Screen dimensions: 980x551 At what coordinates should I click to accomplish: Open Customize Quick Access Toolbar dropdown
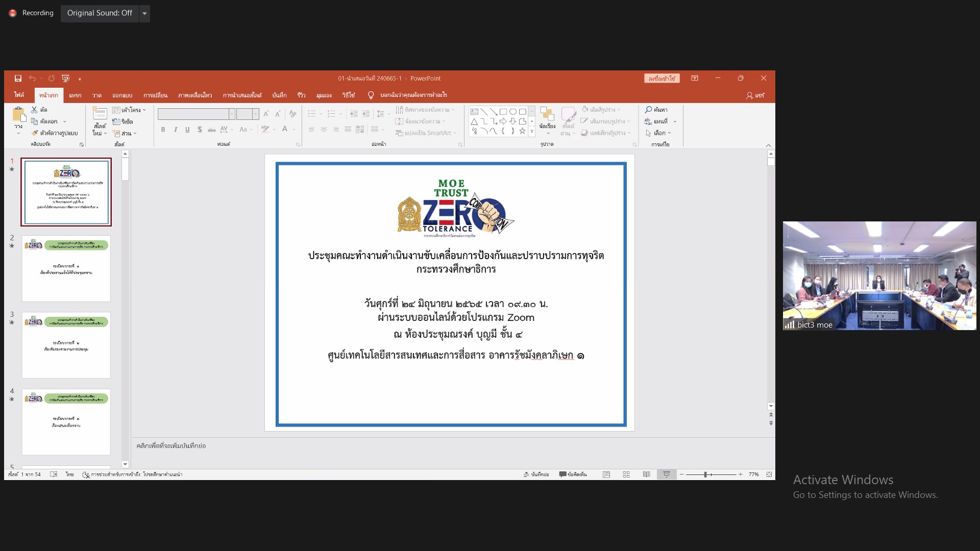point(80,79)
